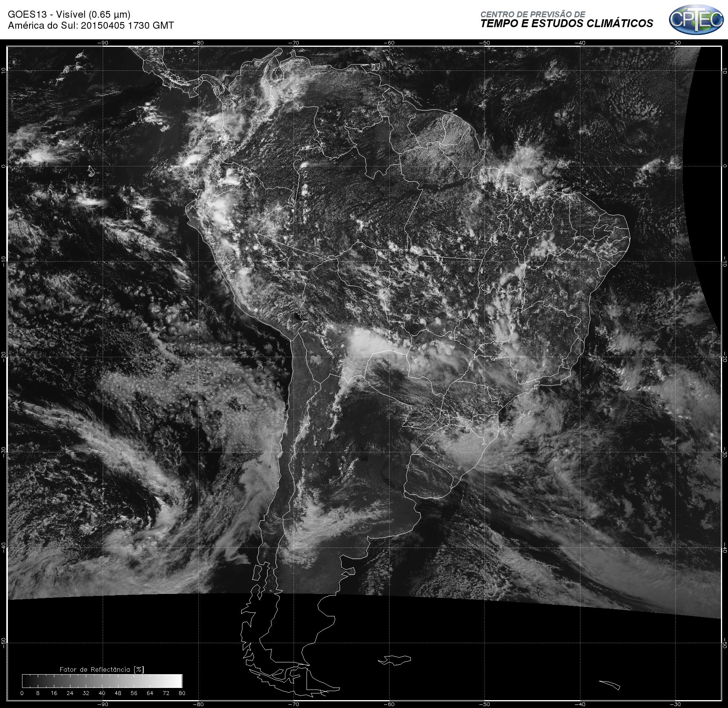Click the top '-60' longitude label
Screen dimensions: 728x708
click(x=389, y=43)
